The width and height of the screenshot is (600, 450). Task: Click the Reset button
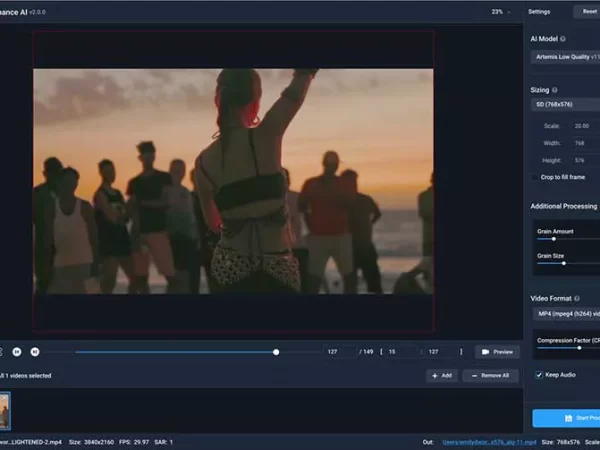pyautogui.click(x=587, y=11)
